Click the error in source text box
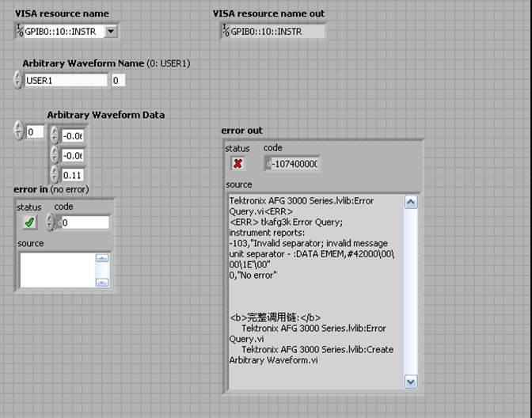 click(x=58, y=270)
